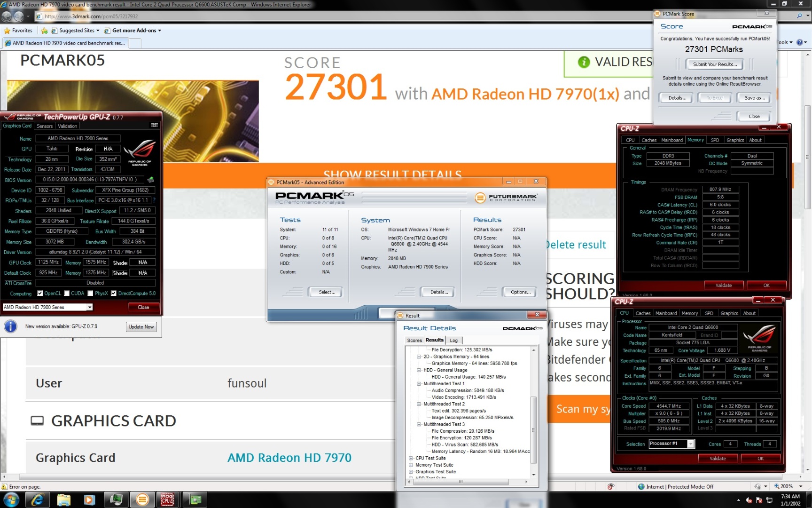Click the action center flag tray icon
812x508 pixels.
(x=759, y=500)
